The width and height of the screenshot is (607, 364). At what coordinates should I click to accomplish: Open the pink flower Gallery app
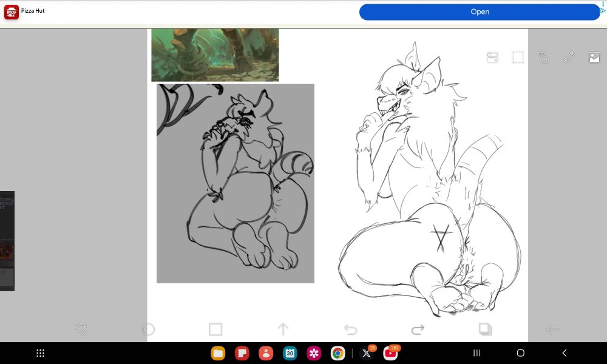(314, 353)
